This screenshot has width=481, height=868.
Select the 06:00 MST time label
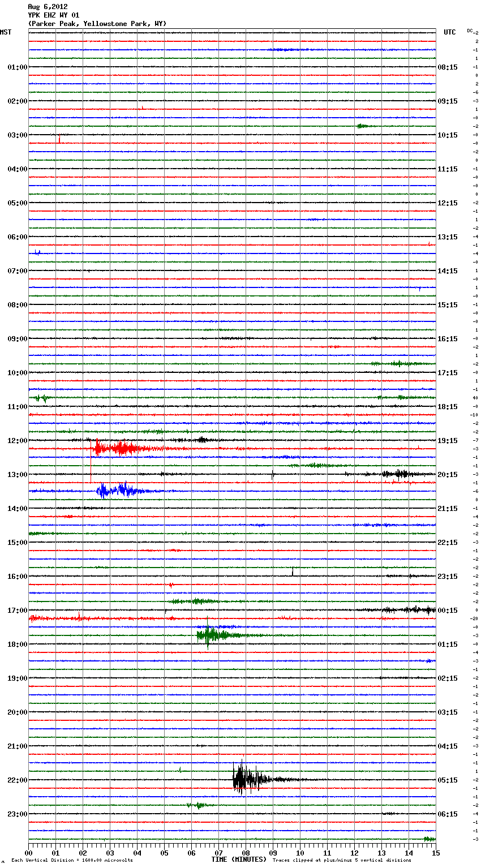tap(18, 237)
